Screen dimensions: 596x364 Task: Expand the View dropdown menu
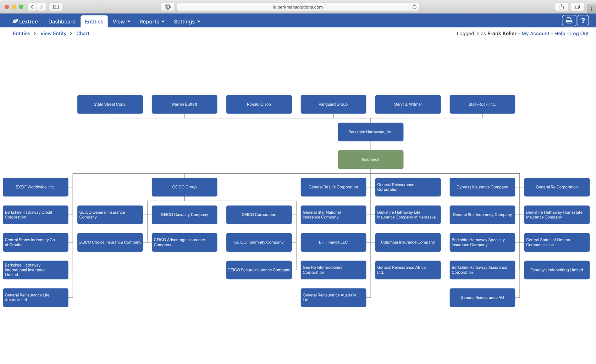point(121,22)
